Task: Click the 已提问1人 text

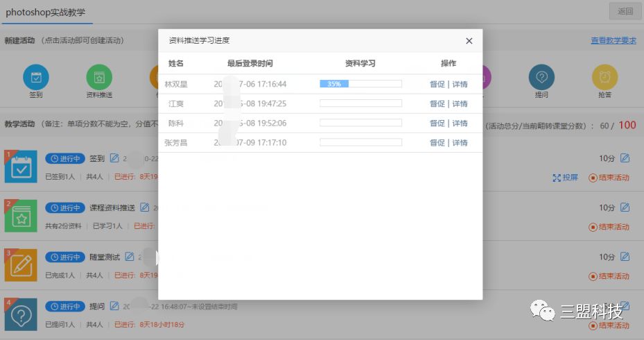Action: coord(60,325)
